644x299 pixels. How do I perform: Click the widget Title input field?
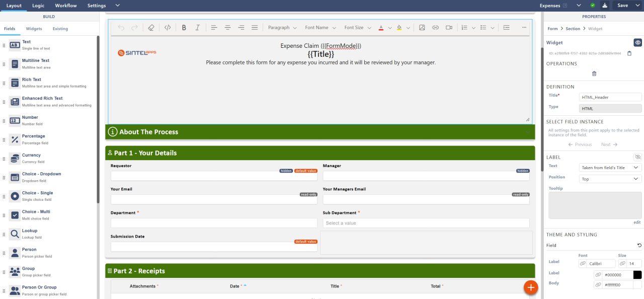(x=610, y=97)
